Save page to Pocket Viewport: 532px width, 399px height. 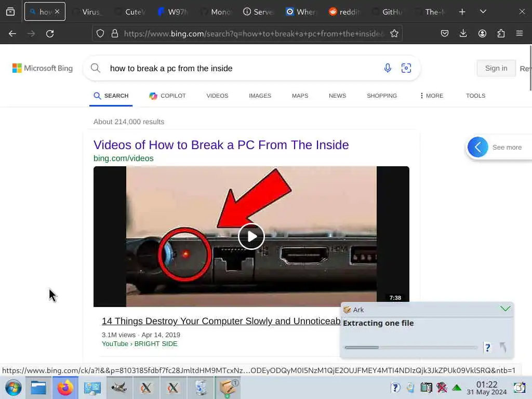pos(445,34)
